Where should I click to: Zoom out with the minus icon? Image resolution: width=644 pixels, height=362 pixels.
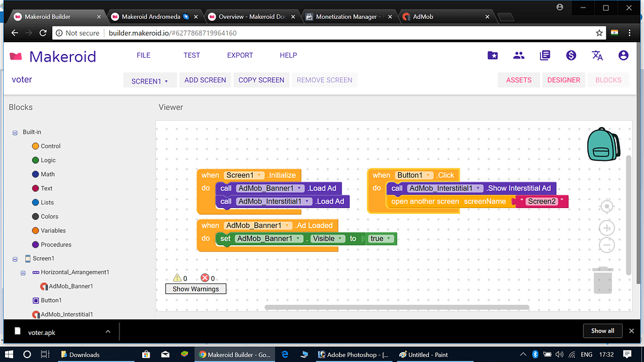(606, 245)
